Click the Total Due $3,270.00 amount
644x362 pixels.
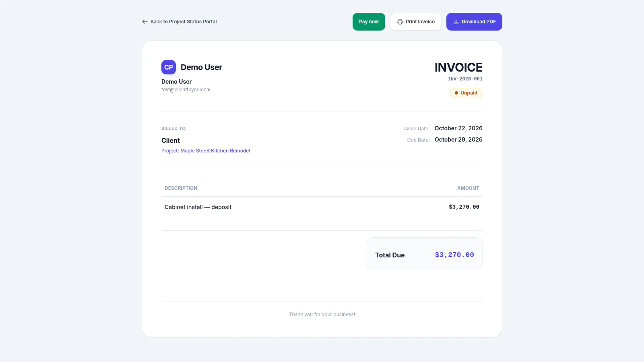pos(454,255)
